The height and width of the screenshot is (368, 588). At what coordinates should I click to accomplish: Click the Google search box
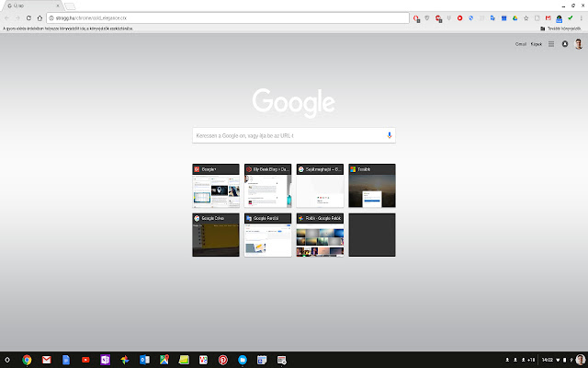pyautogui.click(x=294, y=135)
